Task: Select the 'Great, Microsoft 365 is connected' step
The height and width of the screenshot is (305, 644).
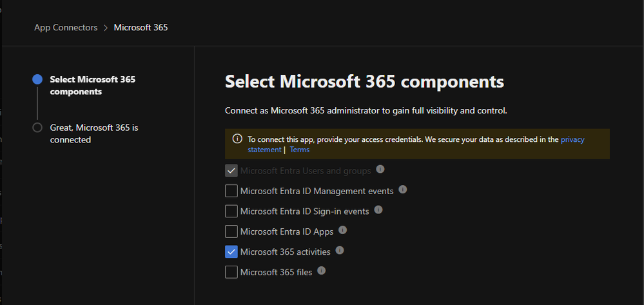Action: [x=93, y=133]
